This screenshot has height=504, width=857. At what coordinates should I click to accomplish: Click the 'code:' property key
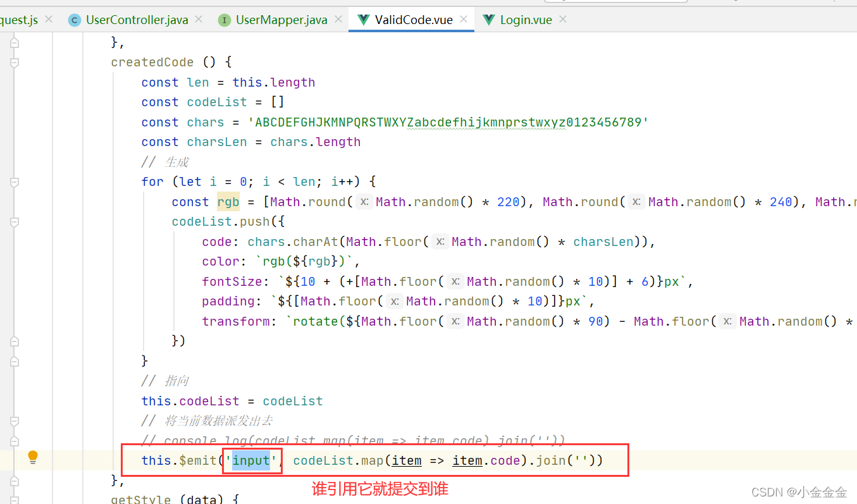[221, 242]
